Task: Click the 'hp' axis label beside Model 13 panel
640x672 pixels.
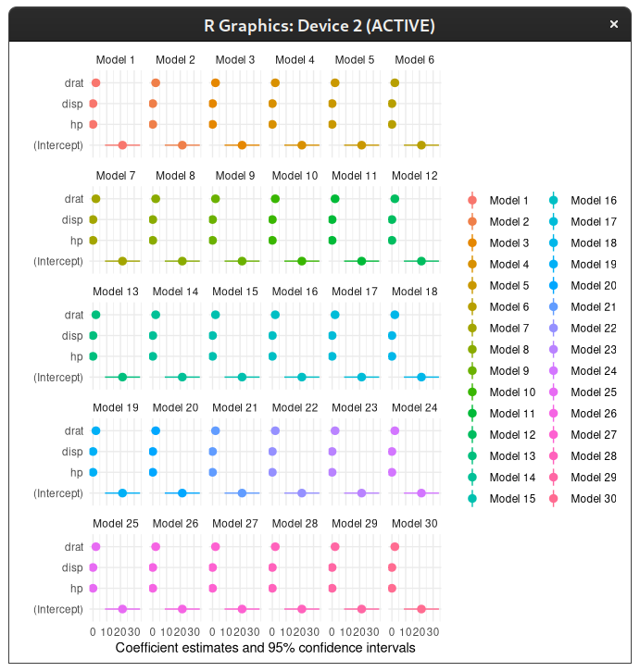Action: tap(77, 356)
